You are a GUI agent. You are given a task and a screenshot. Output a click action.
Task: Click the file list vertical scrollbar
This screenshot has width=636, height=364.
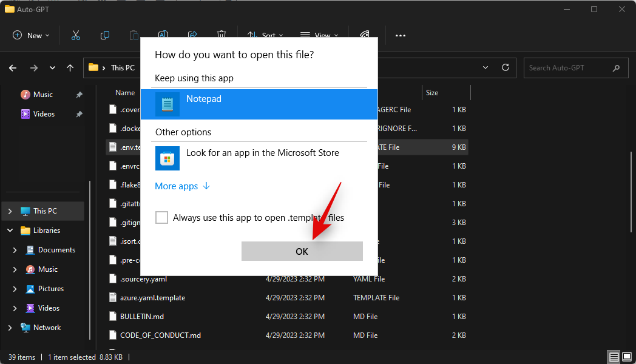tap(631, 191)
